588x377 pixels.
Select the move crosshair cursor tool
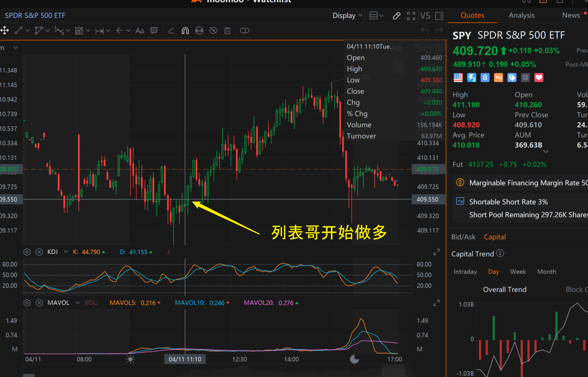[x=4, y=31]
